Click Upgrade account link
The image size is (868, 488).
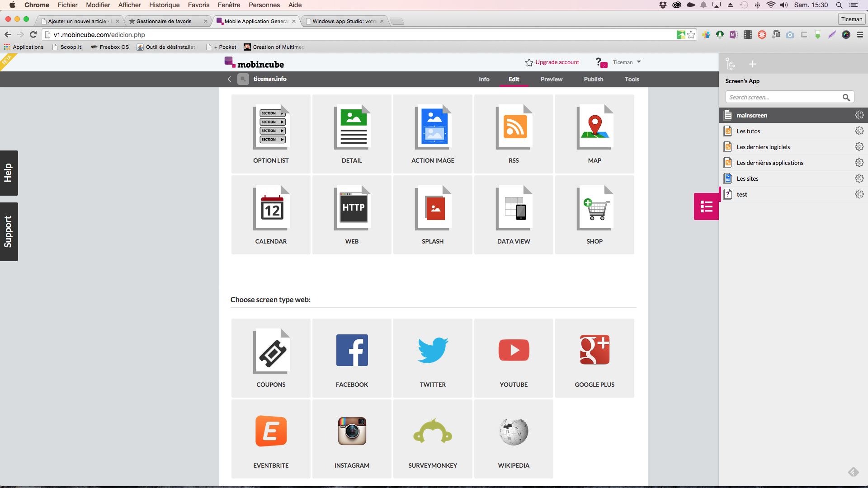[x=552, y=62]
